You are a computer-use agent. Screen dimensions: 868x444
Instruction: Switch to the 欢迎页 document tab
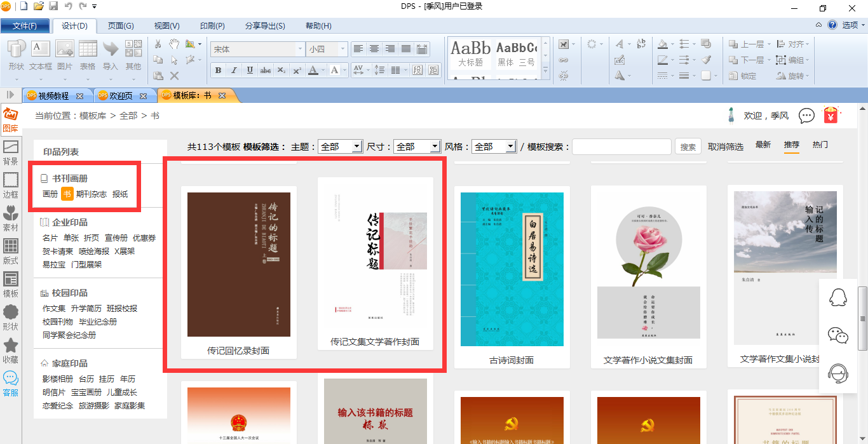(x=121, y=96)
